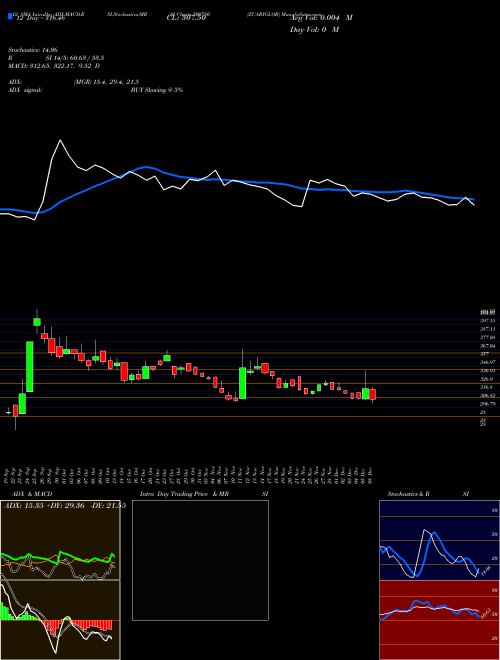
Task: Click the peak of the white price line
Action: click(x=60, y=140)
